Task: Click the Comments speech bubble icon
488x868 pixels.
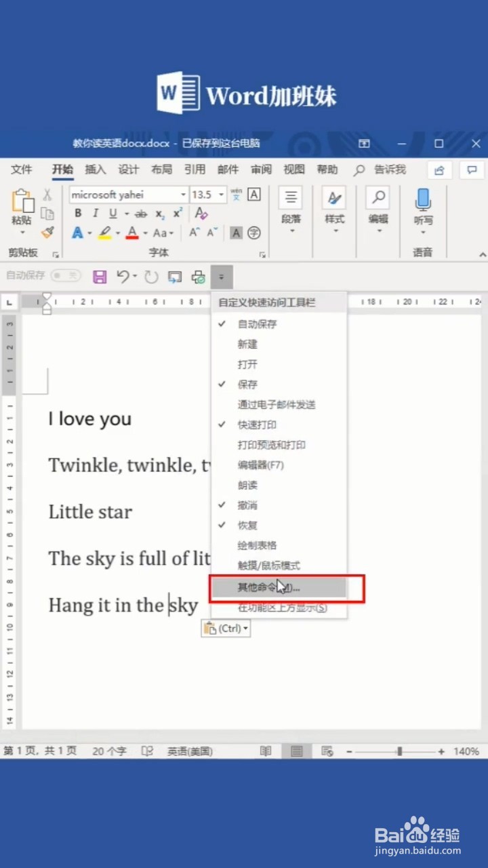Action: pos(472,170)
